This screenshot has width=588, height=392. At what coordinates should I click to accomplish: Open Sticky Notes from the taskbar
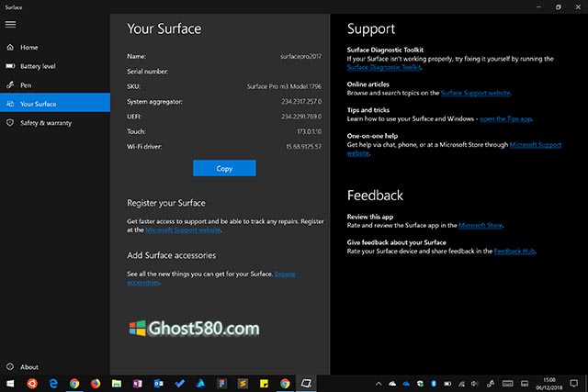(x=264, y=384)
